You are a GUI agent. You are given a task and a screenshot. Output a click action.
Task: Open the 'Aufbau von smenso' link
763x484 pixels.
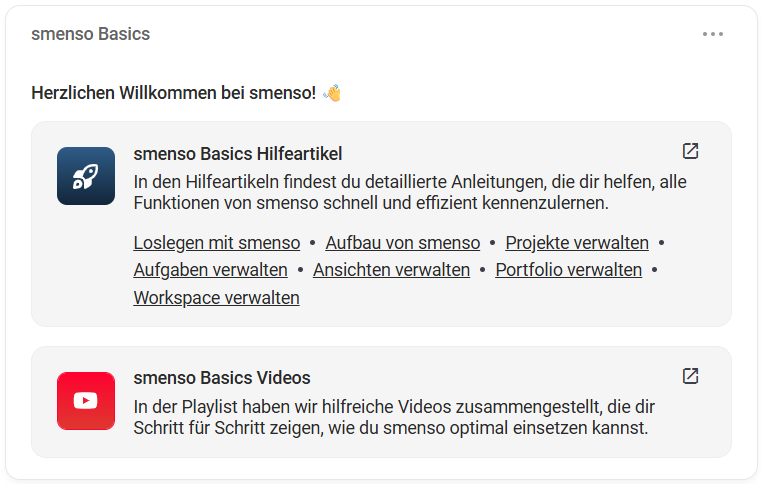coord(403,243)
